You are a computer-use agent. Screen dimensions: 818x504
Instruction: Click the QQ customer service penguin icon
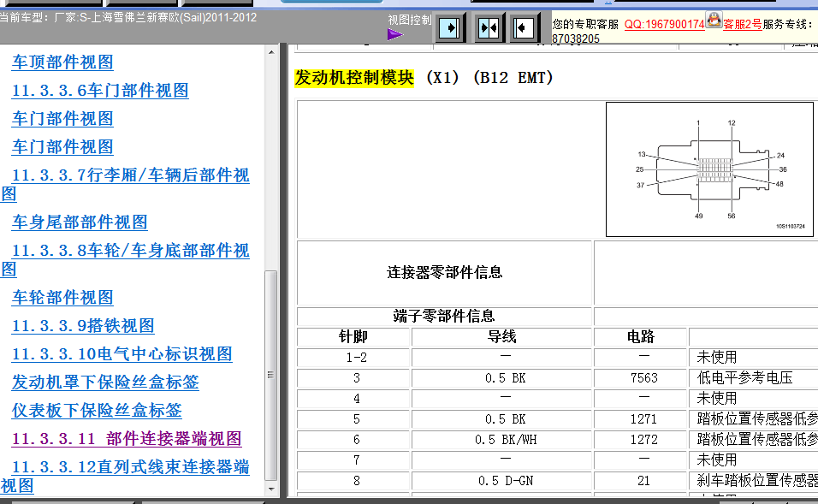pyautogui.click(x=714, y=21)
